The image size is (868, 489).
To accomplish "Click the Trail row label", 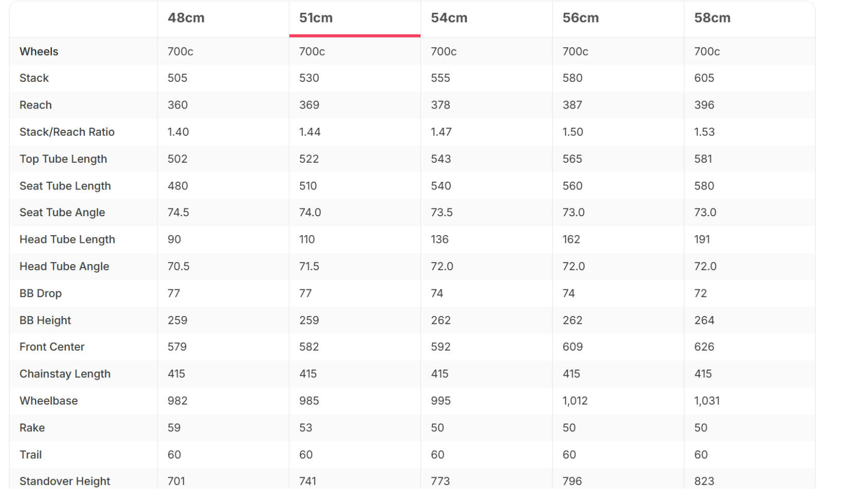I will tap(30, 455).
